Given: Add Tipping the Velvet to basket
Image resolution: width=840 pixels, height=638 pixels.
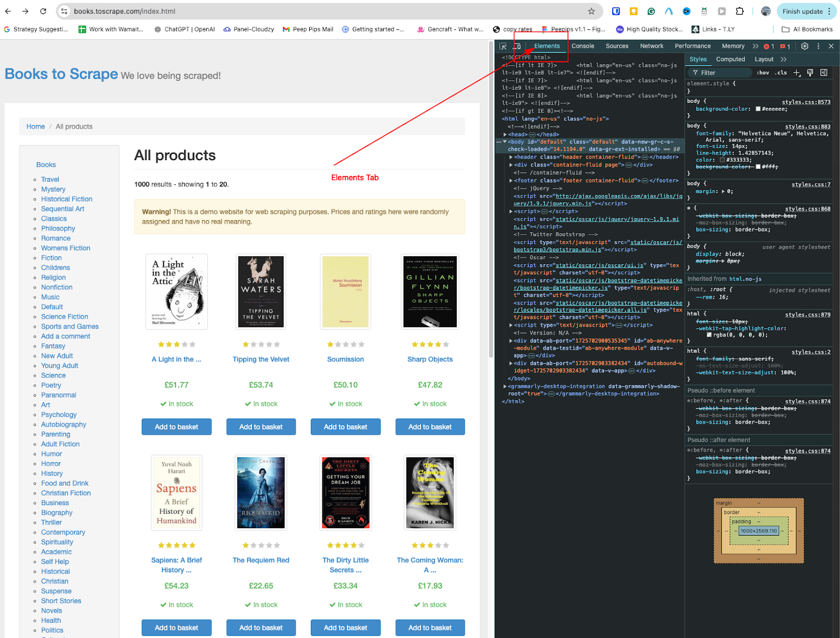Looking at the screenshot, I should (x=261, y=426).
